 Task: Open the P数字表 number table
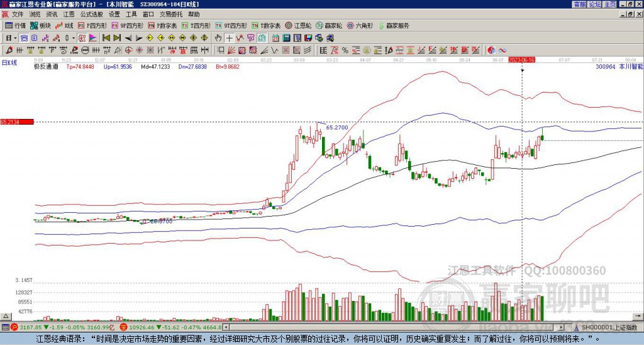click(162, 25)
